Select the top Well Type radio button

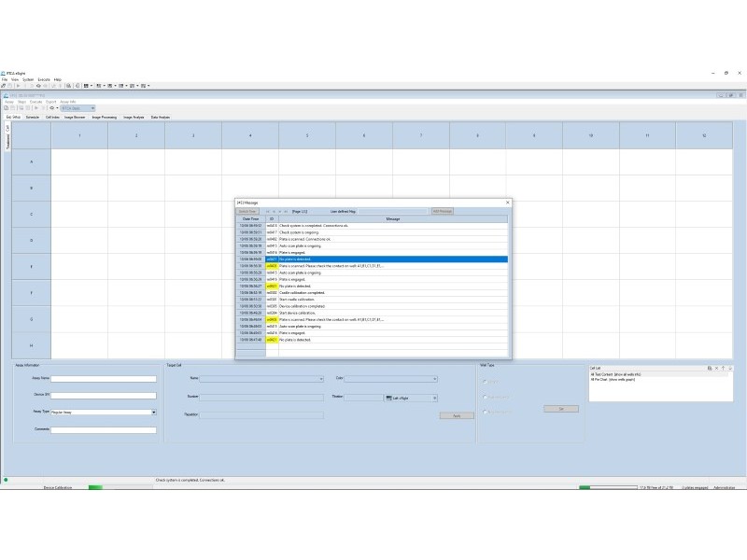click(485, 382)
